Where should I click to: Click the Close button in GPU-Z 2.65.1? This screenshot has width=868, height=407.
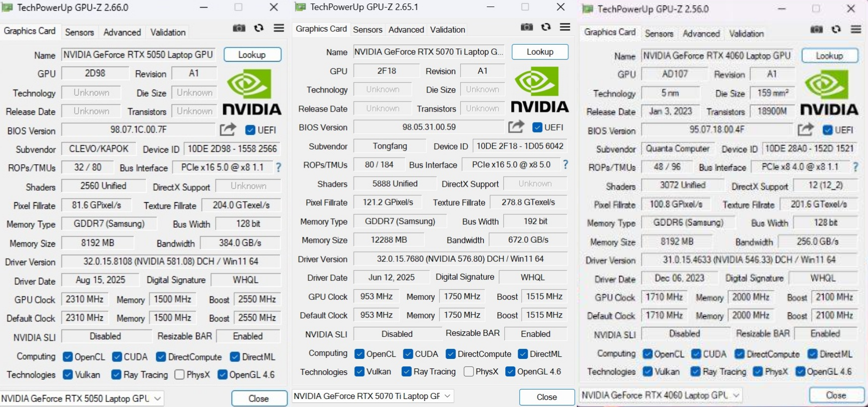(547, 397)
